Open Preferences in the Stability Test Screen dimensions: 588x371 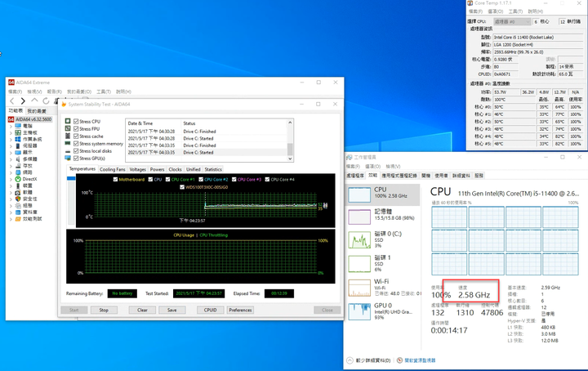pyautogui.click(x=240, y=310)
